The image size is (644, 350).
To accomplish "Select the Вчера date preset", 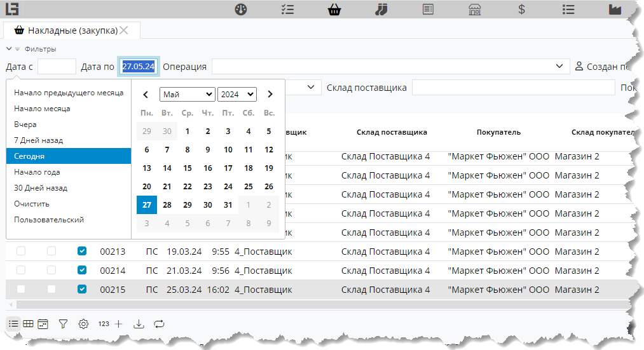I will coord(25,125).
